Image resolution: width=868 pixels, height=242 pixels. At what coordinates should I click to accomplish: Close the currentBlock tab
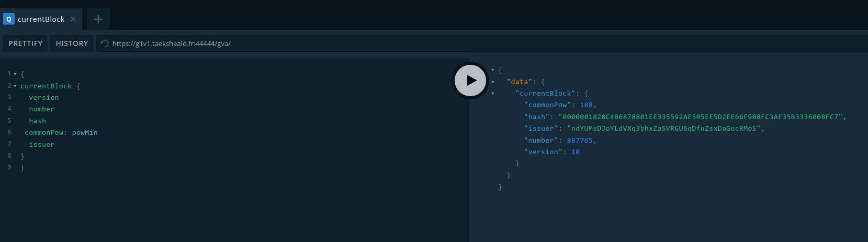coord(73,19)
